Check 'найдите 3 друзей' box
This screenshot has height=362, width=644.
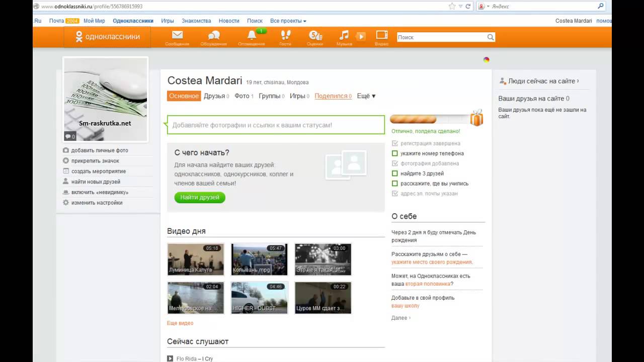click(395, 173)
